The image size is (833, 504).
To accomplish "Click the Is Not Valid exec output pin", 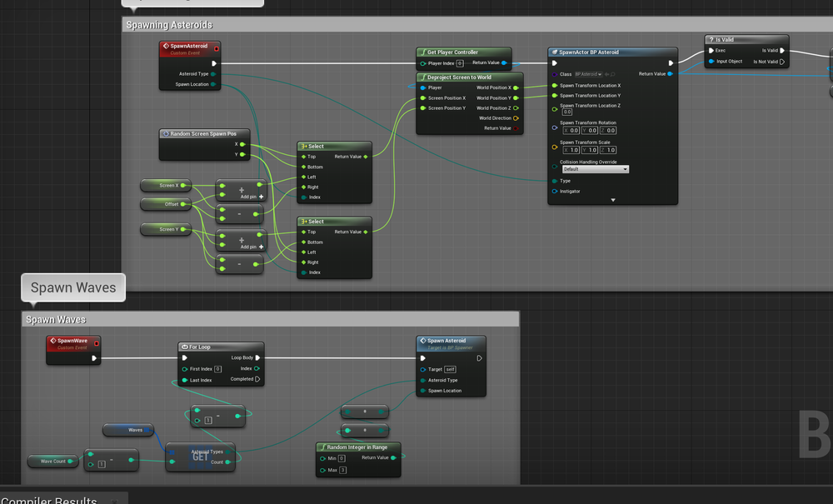I will [782, 62].
